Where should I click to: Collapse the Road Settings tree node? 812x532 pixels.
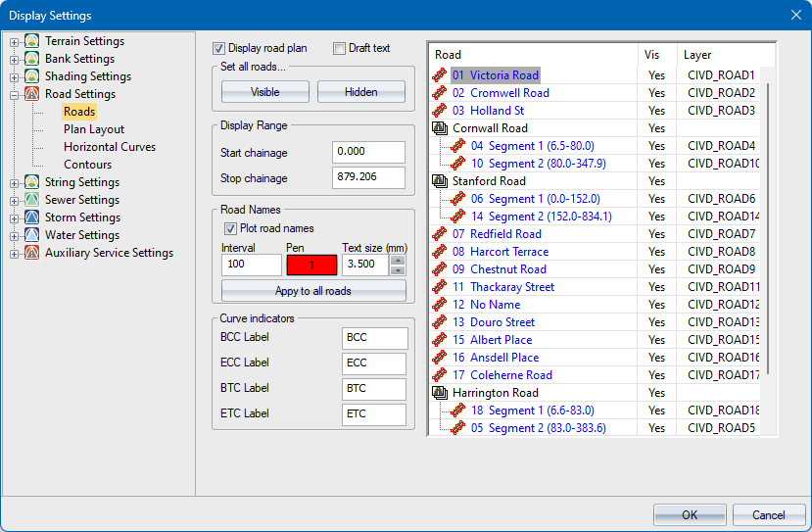[14, 94]
